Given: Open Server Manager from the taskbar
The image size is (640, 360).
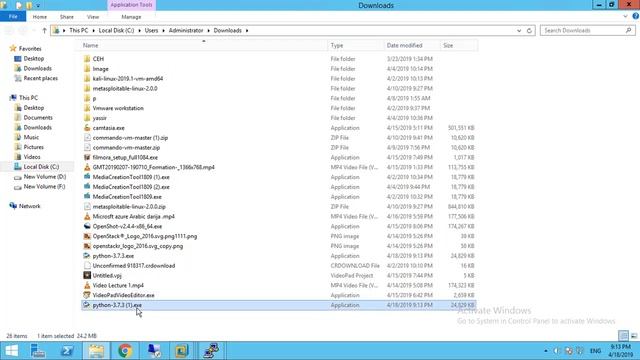Looking at the screenshot, I should 38,351.
